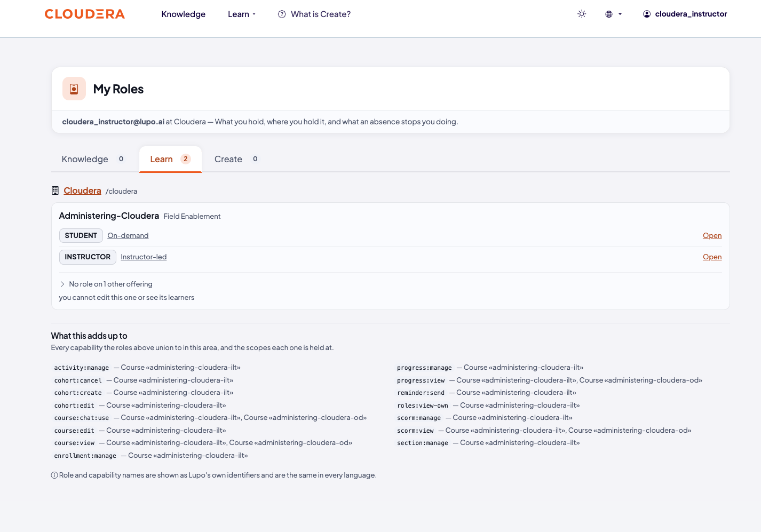
Task: Open What is Create? page
Action: (314, 14)
